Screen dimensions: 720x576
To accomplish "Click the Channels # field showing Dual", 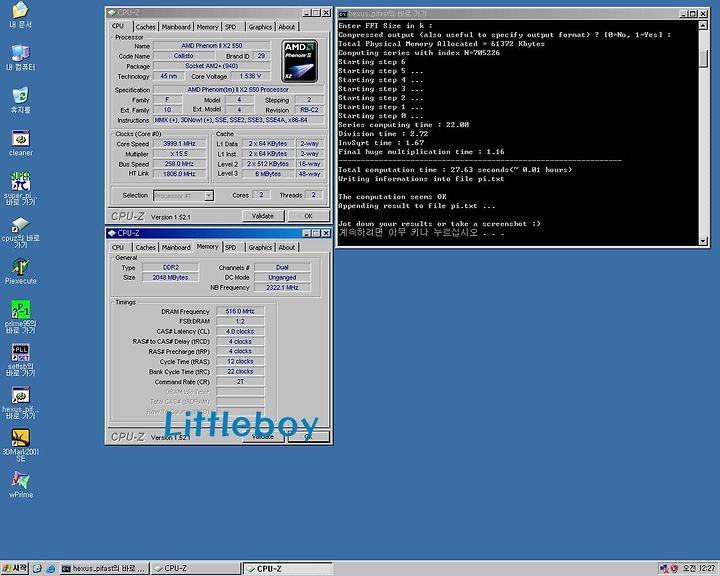I will coord(282,267).
